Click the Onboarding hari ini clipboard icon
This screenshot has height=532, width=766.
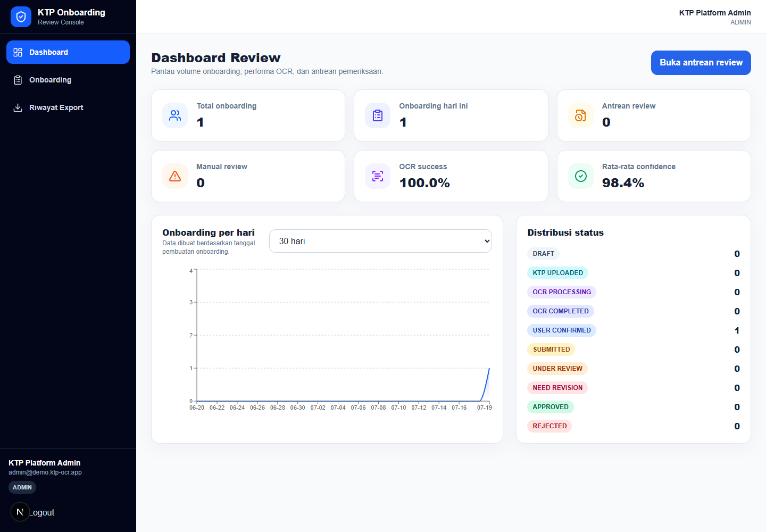click(x=378, y=115)
